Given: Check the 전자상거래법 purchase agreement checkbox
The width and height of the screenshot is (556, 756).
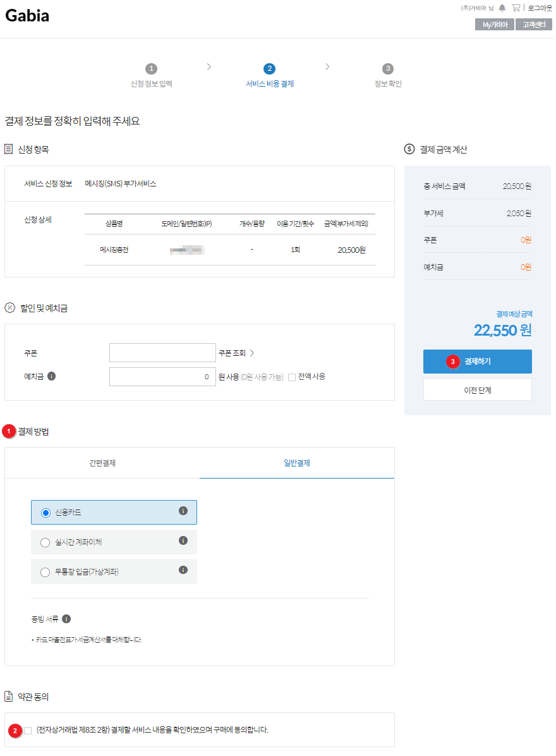Looking at the screenshot, I should 28,731.
